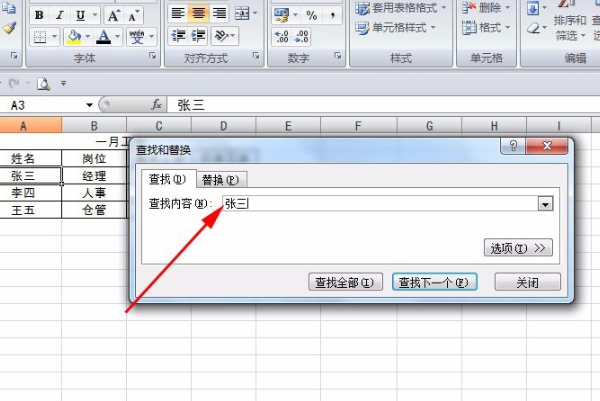
Task: Select column B header
Action: (x=94, y=126)
